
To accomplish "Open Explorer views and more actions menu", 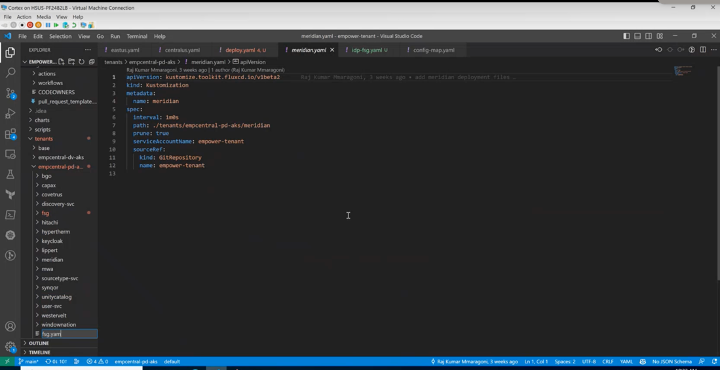I will (x=88, y=50).
